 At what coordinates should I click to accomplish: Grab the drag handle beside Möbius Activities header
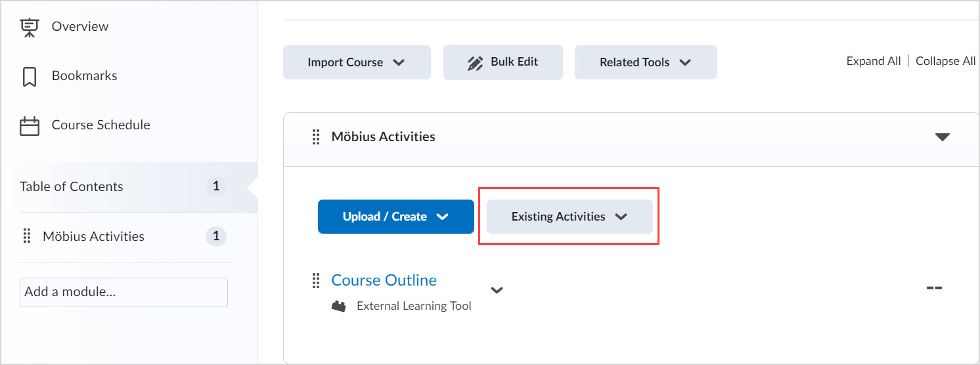click(316, 137)
